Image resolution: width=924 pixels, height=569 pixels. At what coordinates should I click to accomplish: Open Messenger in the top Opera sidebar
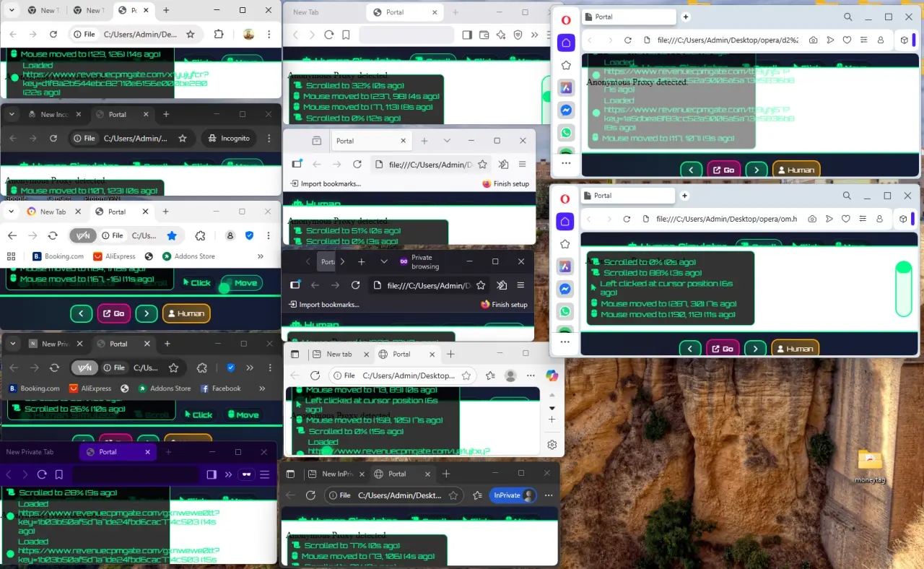coord(566,110)
